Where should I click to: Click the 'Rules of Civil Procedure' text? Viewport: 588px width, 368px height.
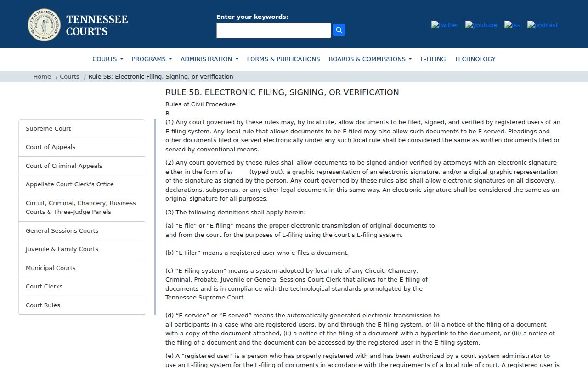[x=200, y=104]
